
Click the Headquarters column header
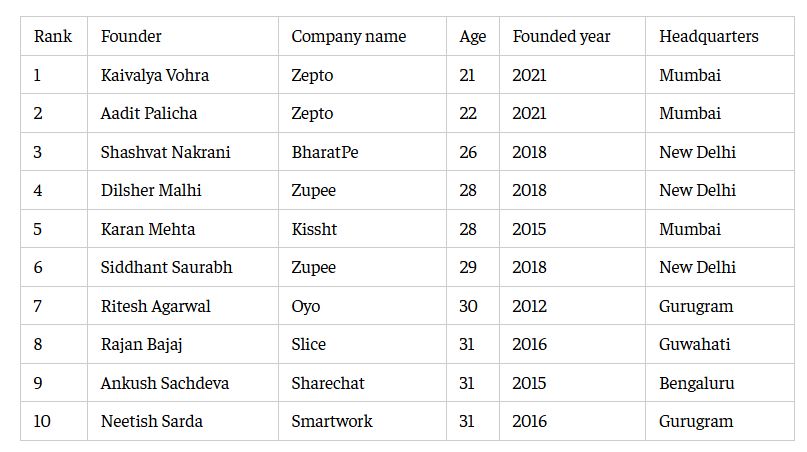708,37
